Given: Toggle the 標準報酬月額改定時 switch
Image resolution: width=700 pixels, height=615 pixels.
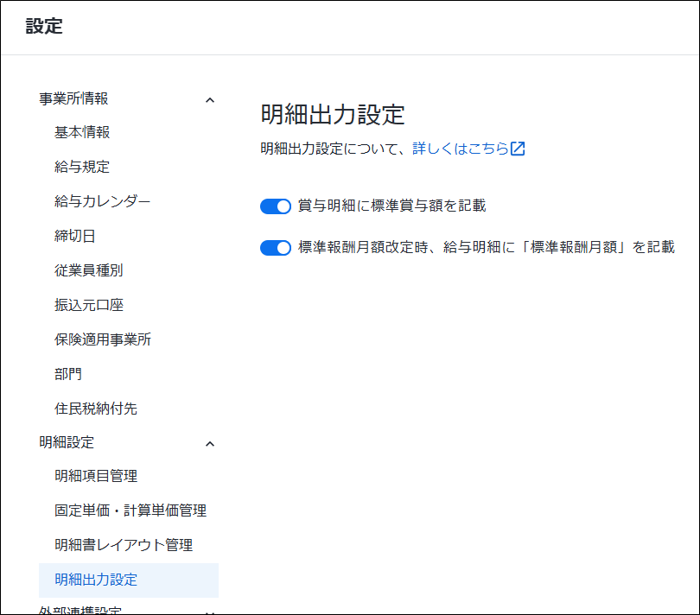Looking at the screenshot, I should pos(276,248).
